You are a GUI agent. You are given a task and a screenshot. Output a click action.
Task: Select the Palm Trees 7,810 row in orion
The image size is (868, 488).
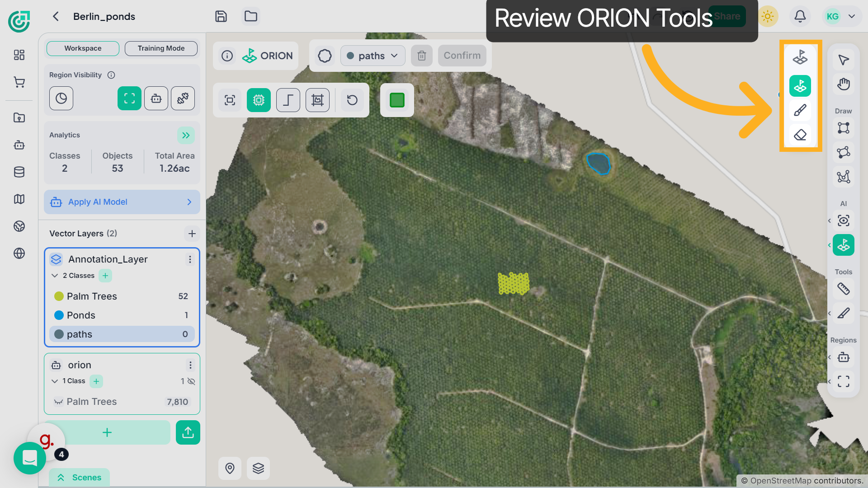click(x=122, y=402)
